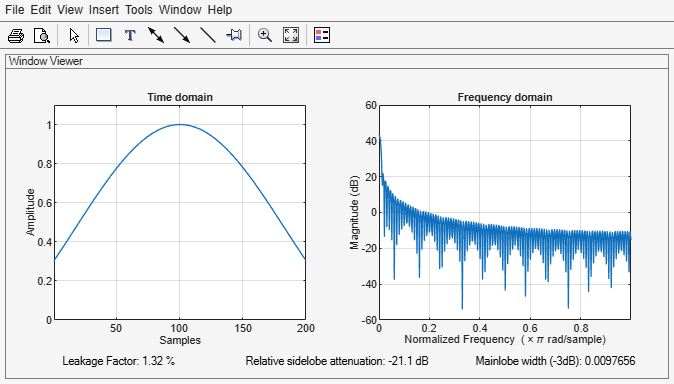Viewport: 674px width, 384px height.
Task: Click the Relative sidelobe attenuation: -21.1 dB text
Action: coord(337,361)
